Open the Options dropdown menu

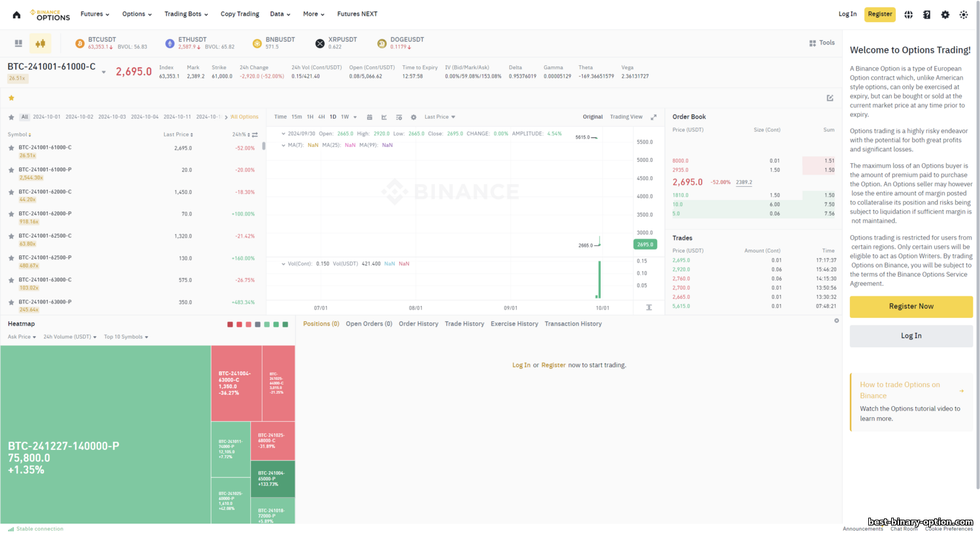click(137, 14)
